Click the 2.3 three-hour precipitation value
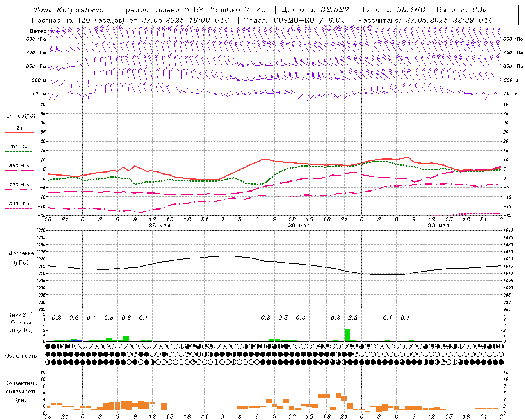The height and width of the screenshot is (420, 525). tap(353, 317)
